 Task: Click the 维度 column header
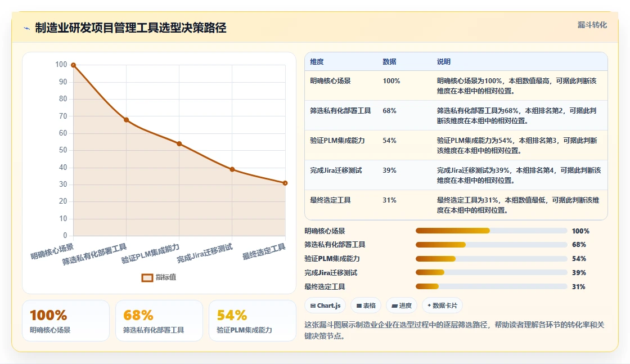pos(317,62)
